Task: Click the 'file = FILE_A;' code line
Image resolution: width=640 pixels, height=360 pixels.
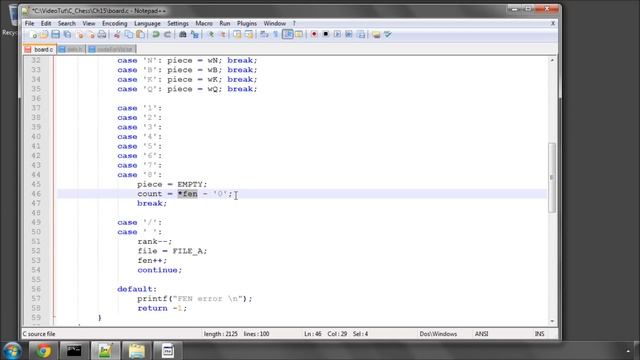Action: [x=172, y=251]
